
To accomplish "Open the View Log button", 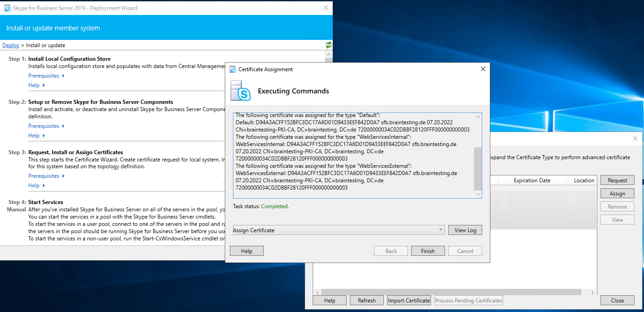I will 465,230.
